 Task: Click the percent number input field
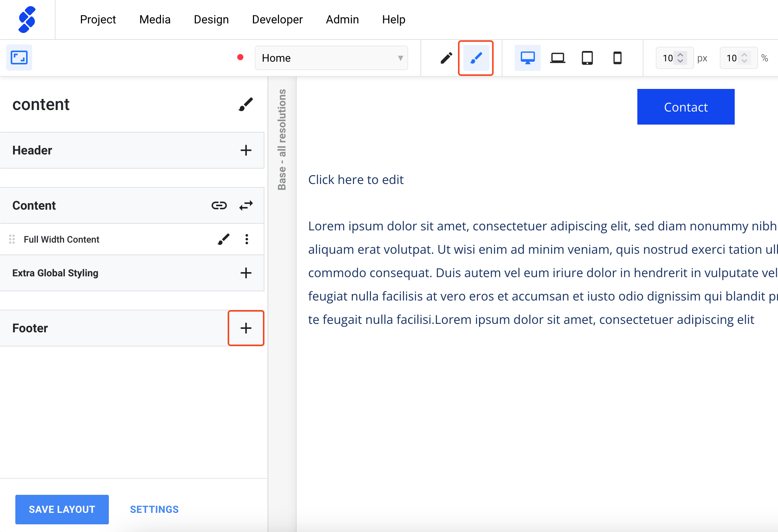[739, 58]
